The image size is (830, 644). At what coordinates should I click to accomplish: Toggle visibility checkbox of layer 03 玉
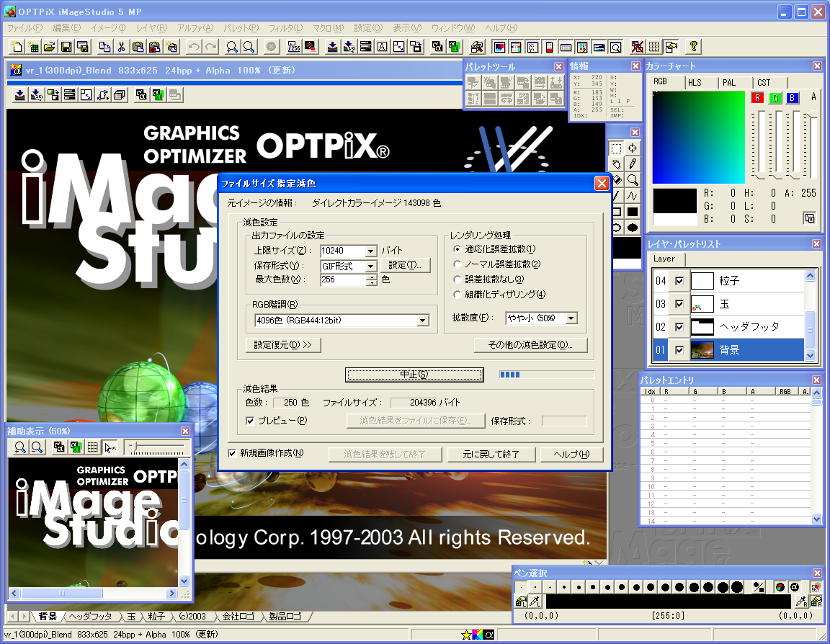tap(679, 304)
